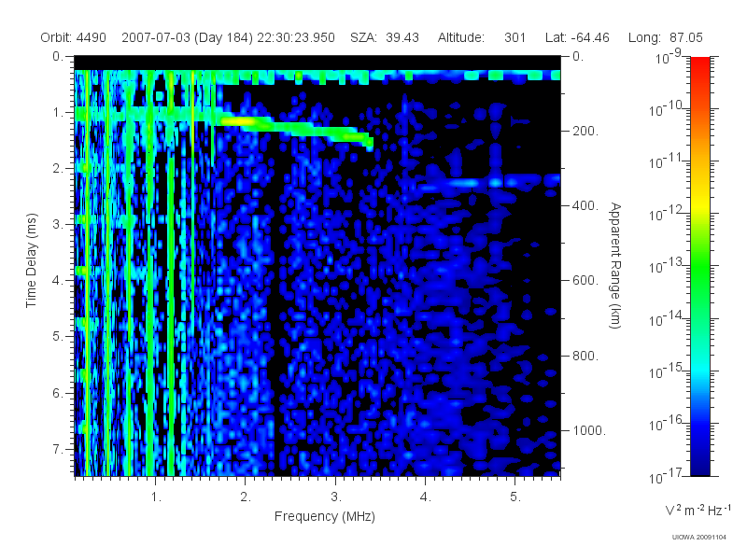Click the 6. tick on the time delay axis
Viewport: 747px width, 560px height.
point(58,393)
